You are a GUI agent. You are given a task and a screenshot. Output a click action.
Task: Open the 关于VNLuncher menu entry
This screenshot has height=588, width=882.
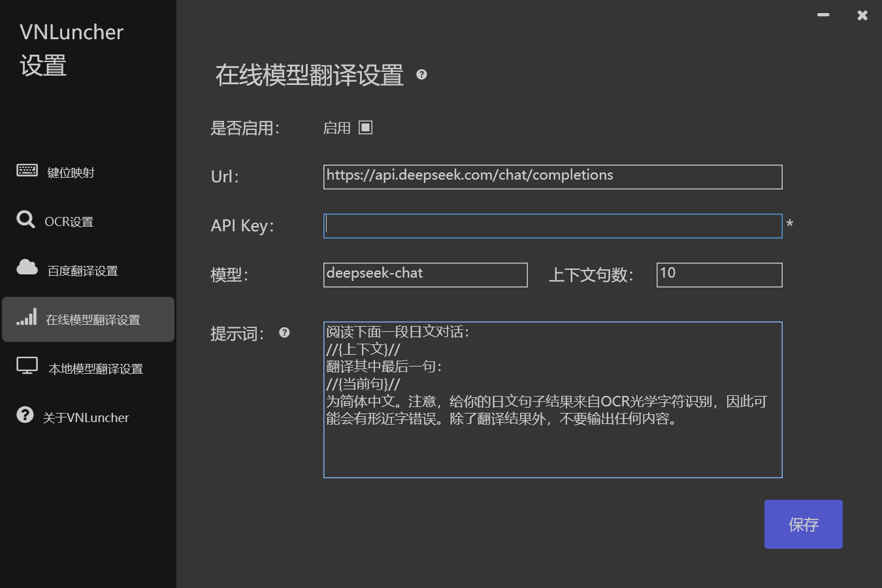click(88, 417)
